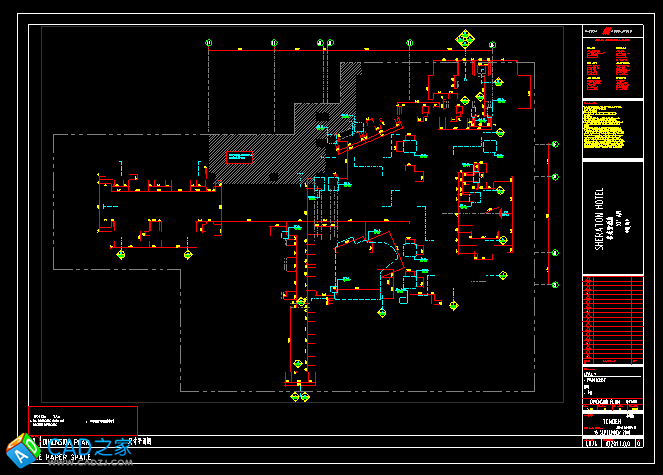Click the large yellow diamond north marker
Viewport: 663px width, 475px height.
coord(465,40)
